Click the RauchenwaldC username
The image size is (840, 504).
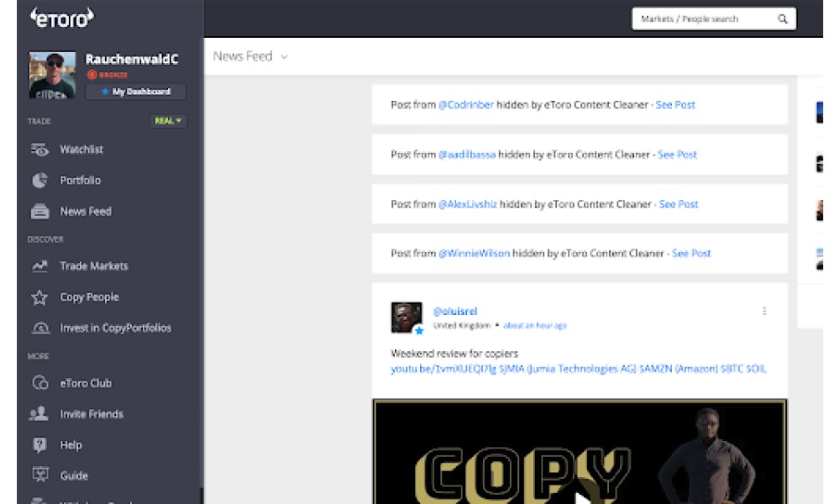pos(132,60)
